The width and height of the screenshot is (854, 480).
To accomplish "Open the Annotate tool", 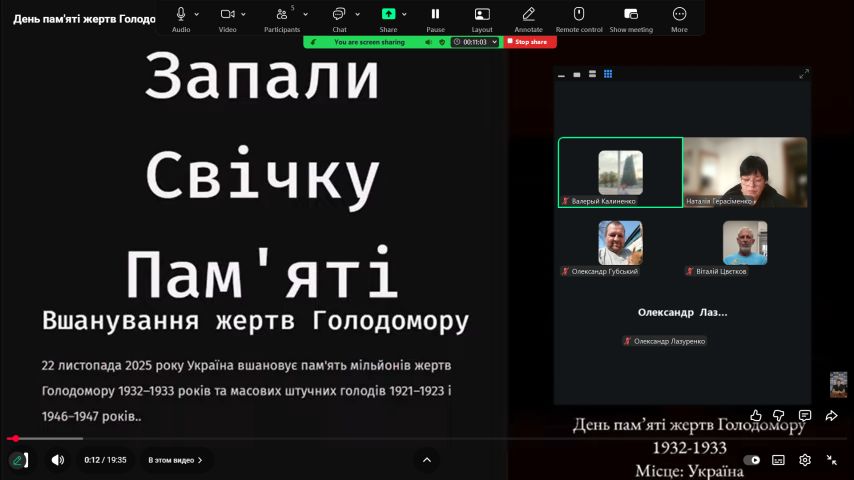I will (528, 16).
